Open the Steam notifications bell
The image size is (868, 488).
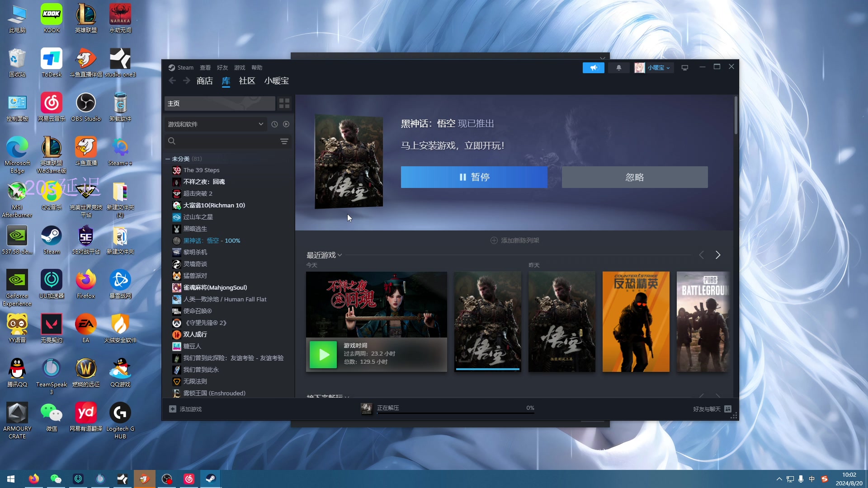(x=618, y=68)
